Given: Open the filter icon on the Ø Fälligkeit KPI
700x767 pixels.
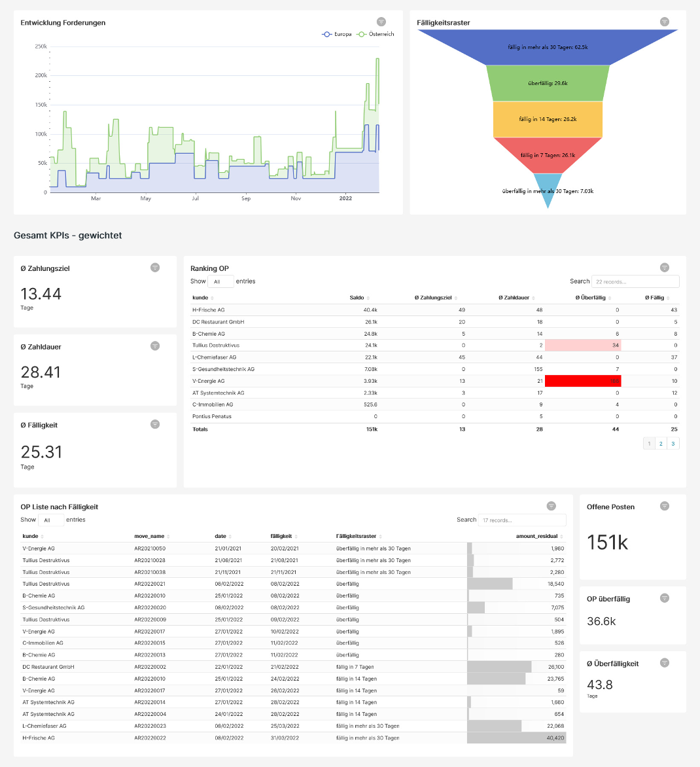Looking at the screenshot, I should click(155, 424).
